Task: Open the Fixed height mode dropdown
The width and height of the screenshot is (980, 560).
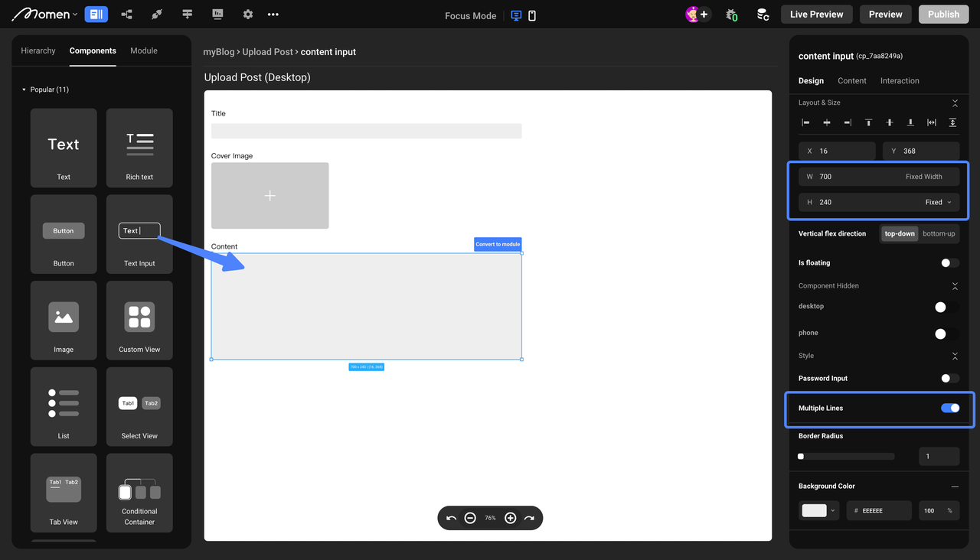Action: pos(938,202)
